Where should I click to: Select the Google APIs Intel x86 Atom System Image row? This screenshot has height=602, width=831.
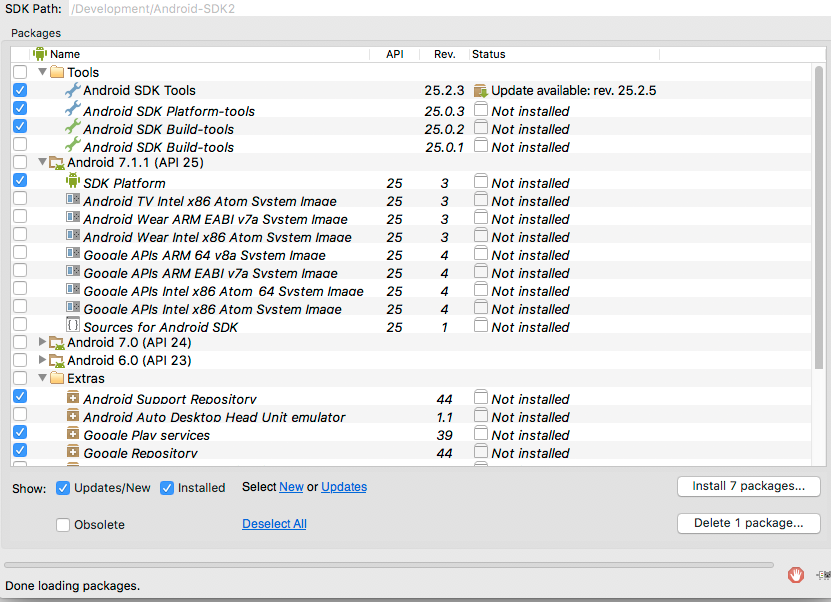coord(411,309)
